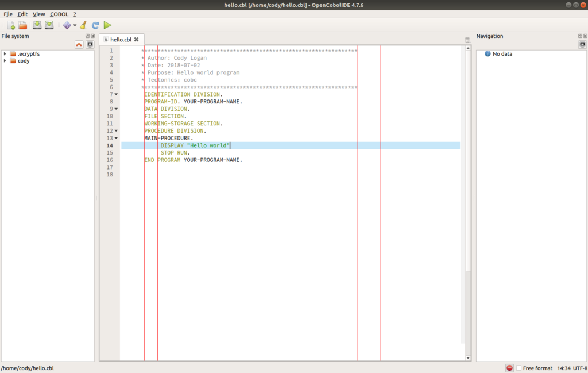Click the red error indicator in status bar
The width and height of the screenshot is (588, 373).
click(x=509, y=368)
